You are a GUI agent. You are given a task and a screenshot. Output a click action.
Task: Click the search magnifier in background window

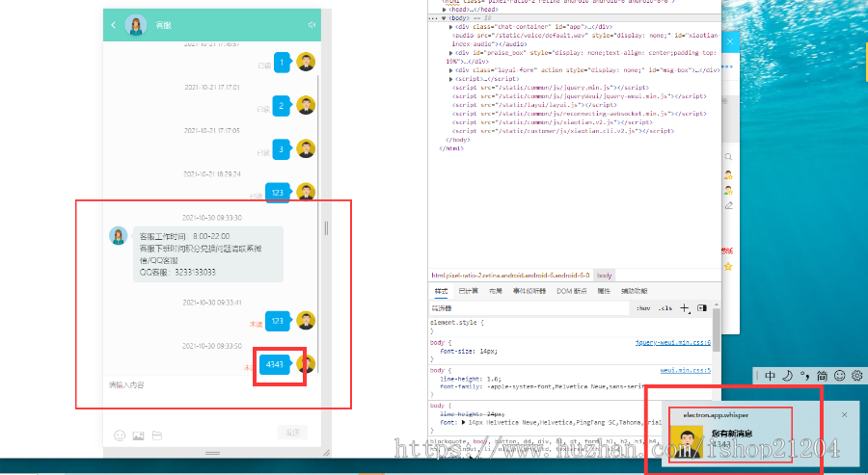(x=728, y=157)
